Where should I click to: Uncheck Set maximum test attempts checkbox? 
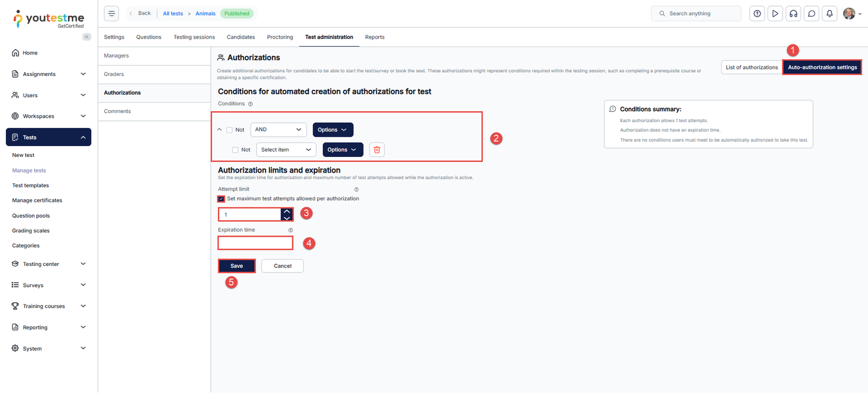[x=221, y=199]
